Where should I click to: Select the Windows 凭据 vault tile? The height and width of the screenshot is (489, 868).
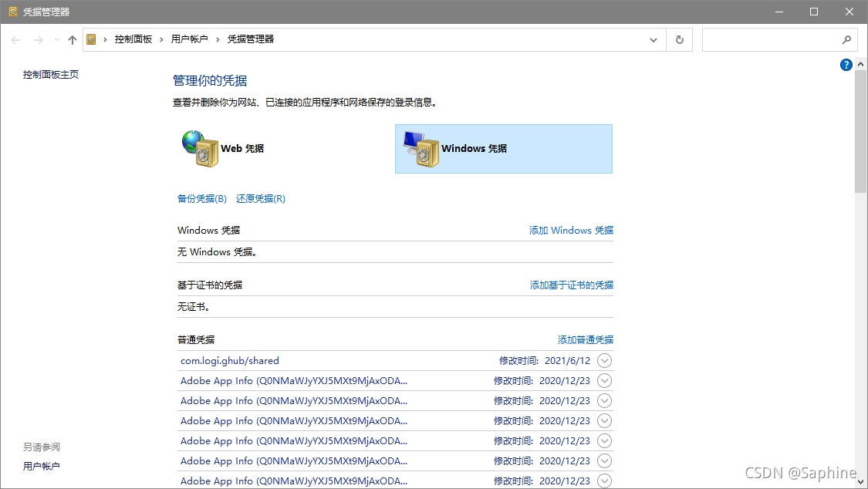point(503,149)
